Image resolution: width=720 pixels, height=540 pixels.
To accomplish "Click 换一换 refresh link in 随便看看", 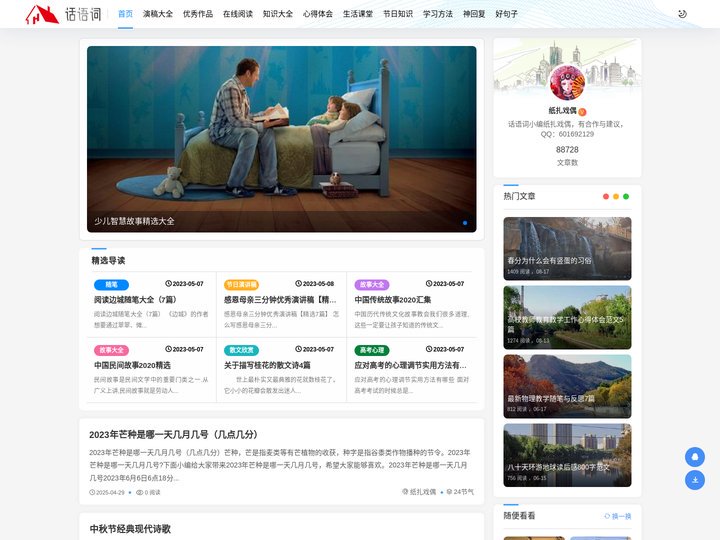I will (621, 517).
